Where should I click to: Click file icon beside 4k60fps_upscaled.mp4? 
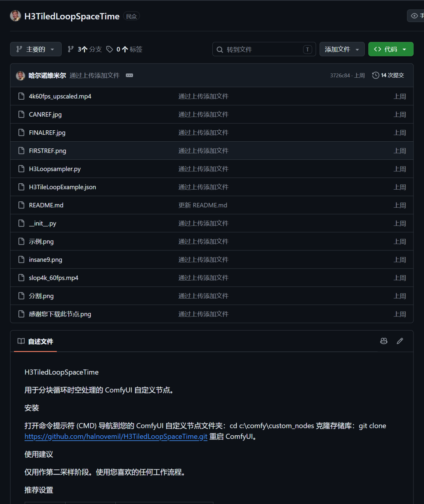[22, 96]
